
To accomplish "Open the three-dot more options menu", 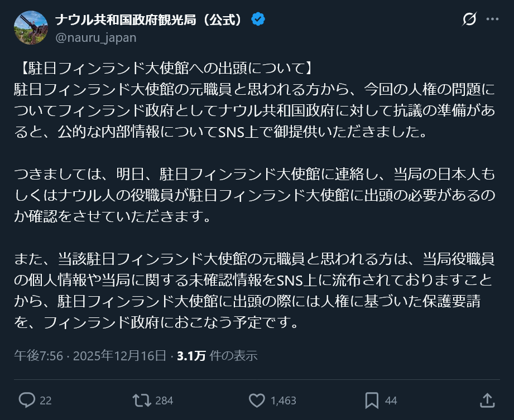I will 492,20.
